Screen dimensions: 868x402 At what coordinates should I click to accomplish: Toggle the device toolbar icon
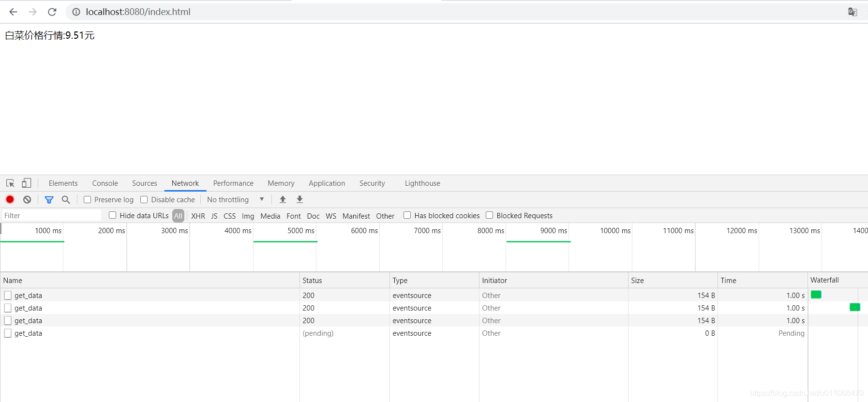(x=27, y=183)
